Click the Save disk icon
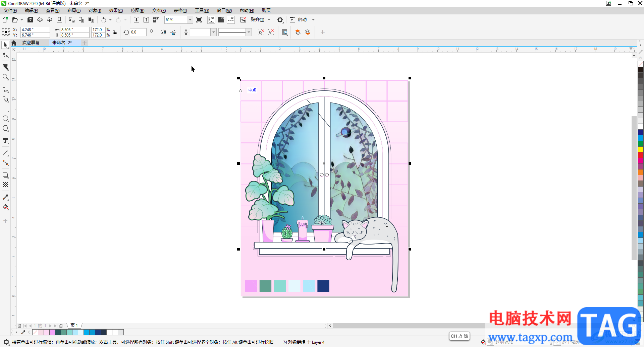The width and height of the screenshot is (644, 347). 30,20
